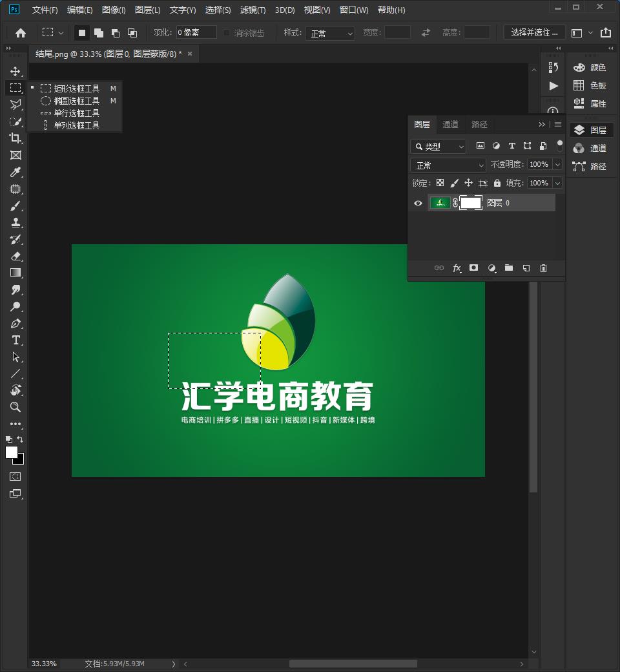Select the History Brush tool
620x672 pixels.
tap(15, 239)
